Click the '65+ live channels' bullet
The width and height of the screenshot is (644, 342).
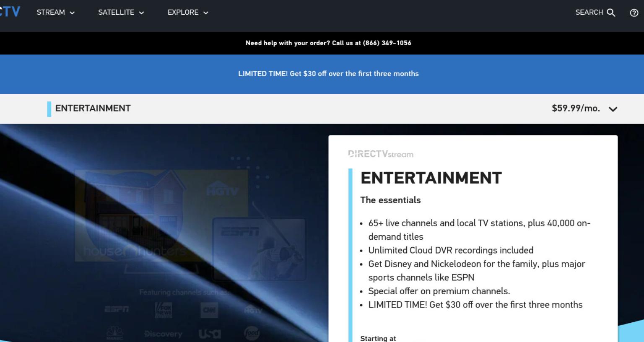pos(479,230)
